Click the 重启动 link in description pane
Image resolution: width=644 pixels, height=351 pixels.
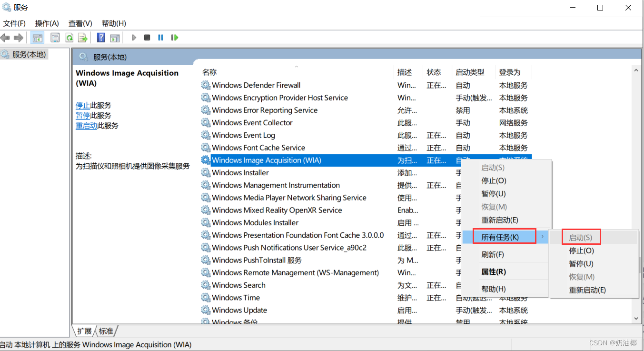coord(87,126)
